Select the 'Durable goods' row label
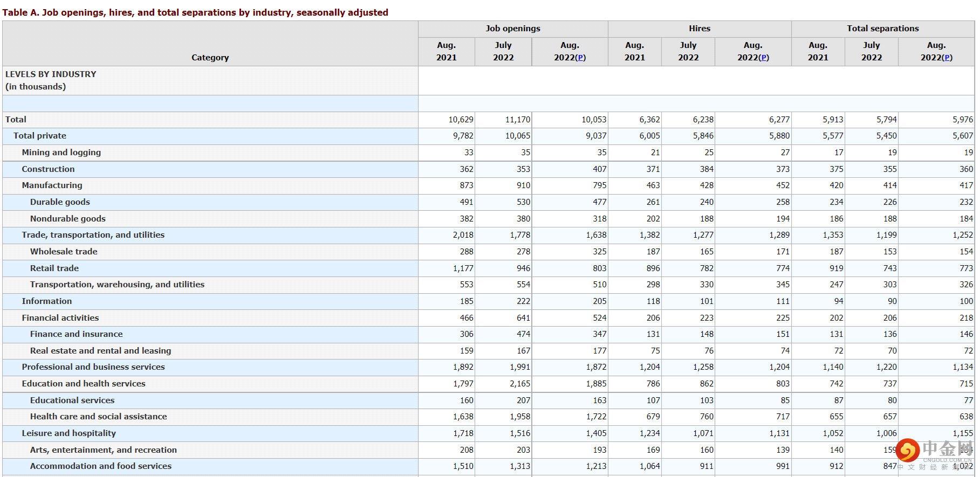980x477 pixels. (x=60, y=202)
